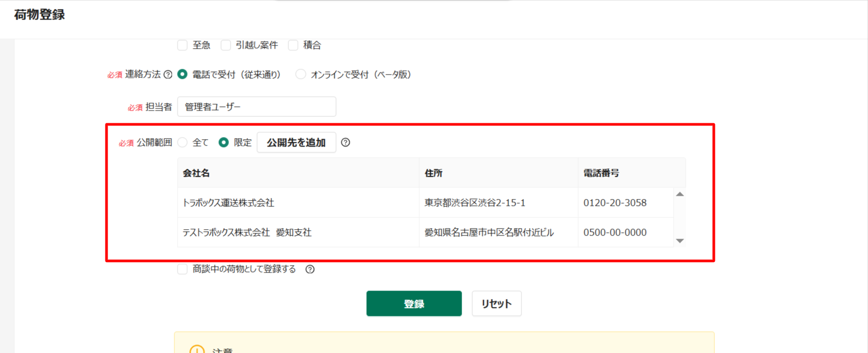Check 商談中の荷物として登録する checkbox

coord(182,269)
